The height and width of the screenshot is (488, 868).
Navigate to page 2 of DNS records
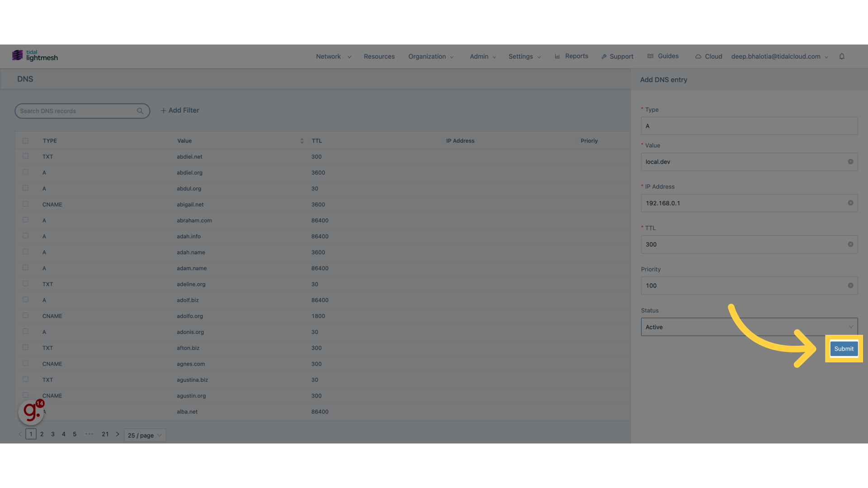click(42, 434)
